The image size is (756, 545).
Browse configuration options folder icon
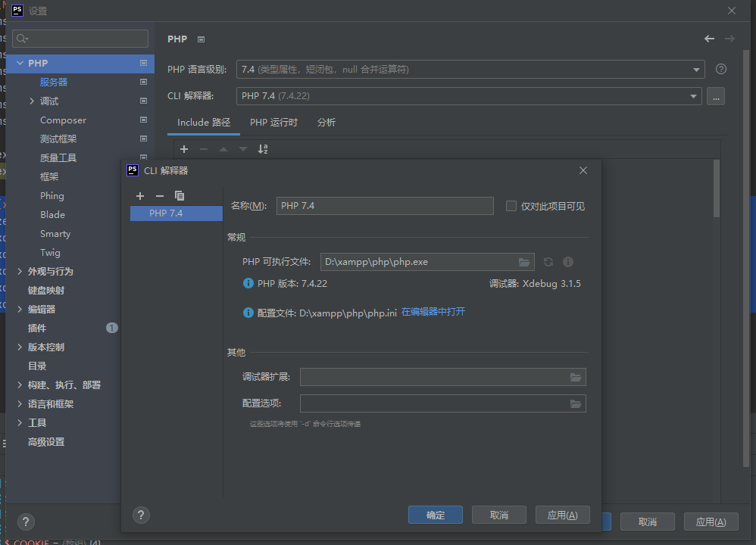pos(576,403)
